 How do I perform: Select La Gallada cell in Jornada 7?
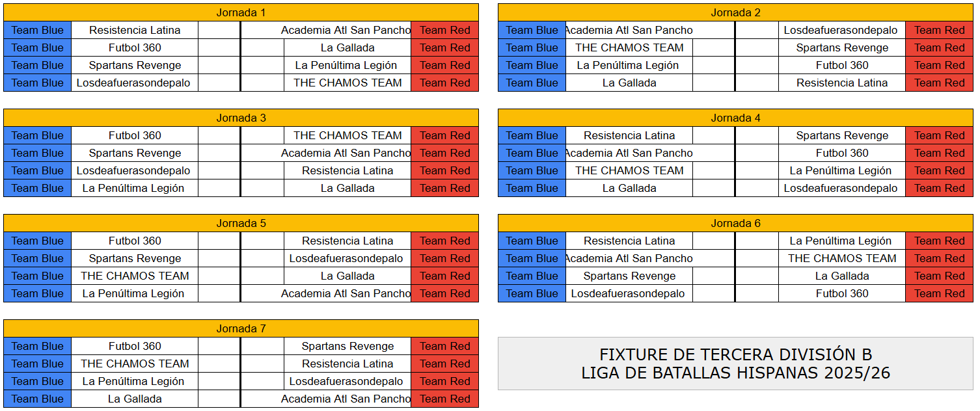(x=135, y=399)
